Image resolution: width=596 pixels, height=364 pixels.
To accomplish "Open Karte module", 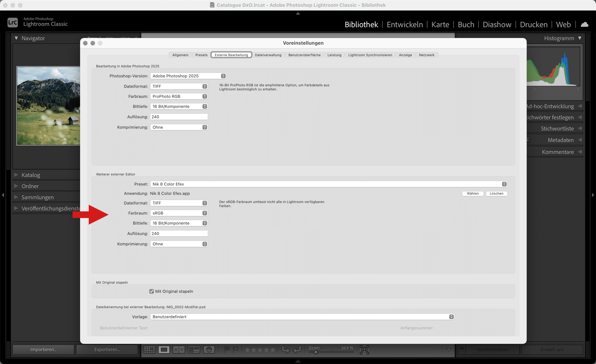I will tap(440, 24).
